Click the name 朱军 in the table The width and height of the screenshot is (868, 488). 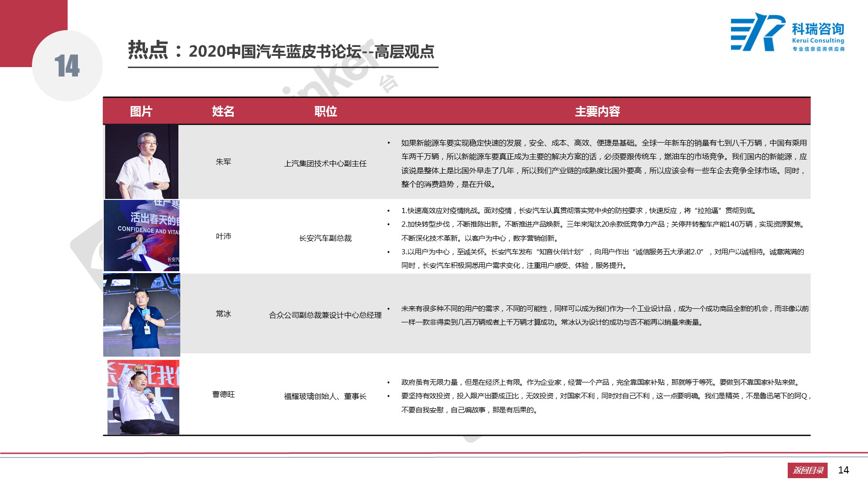[x=223, y=162]
